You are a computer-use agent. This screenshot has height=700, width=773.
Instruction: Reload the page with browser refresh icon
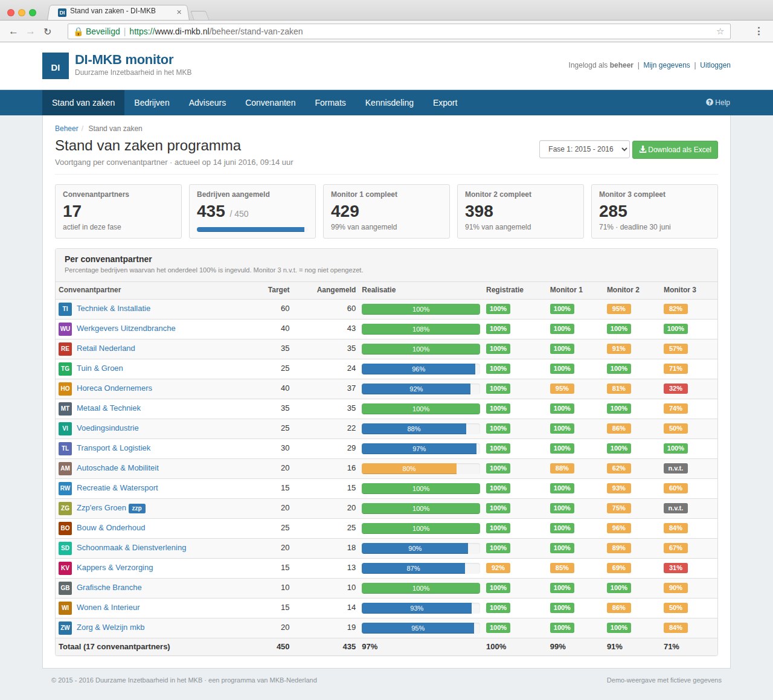pos(47,31)
